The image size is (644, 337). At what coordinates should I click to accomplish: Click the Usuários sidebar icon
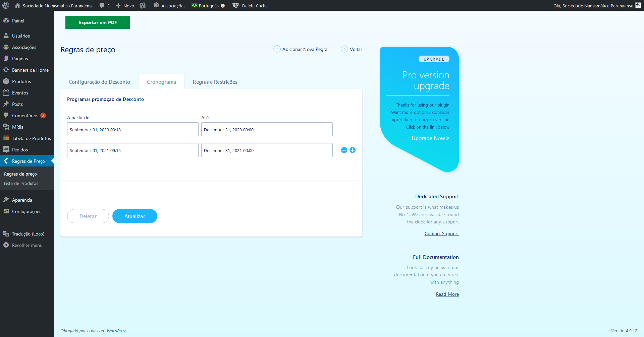pyautogui.click(x=6, y=36)
